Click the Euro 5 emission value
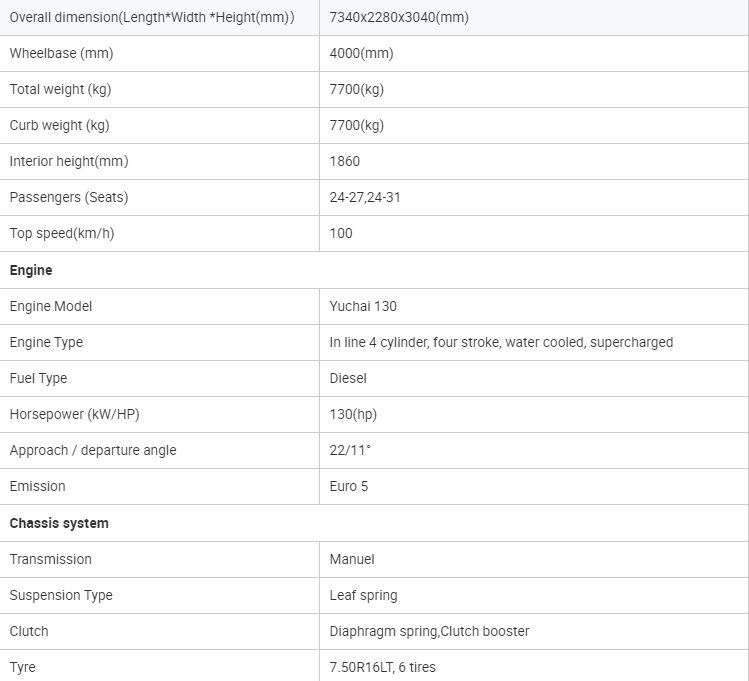Image resolution: width=749 pixels, height=681 pixels. point(349,486)
